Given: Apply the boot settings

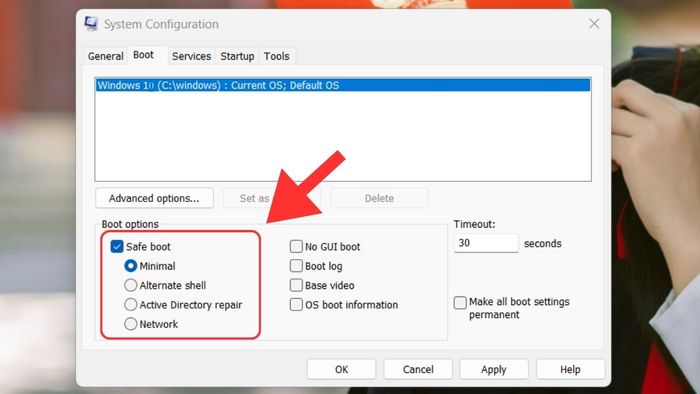Looking at the screenshot, I should point(494,369).
